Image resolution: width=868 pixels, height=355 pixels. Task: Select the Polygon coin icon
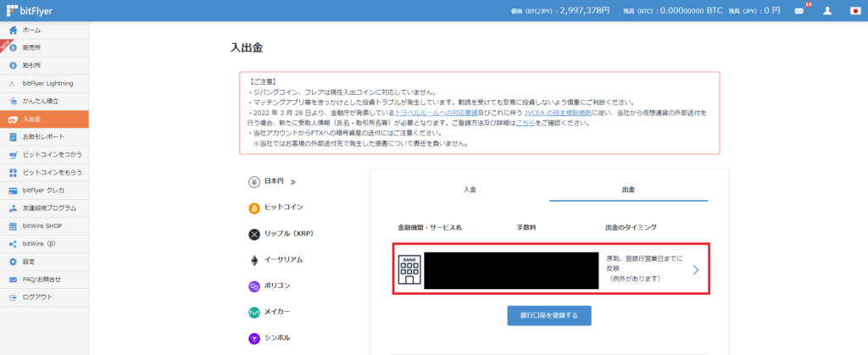[x=253, y=286]
